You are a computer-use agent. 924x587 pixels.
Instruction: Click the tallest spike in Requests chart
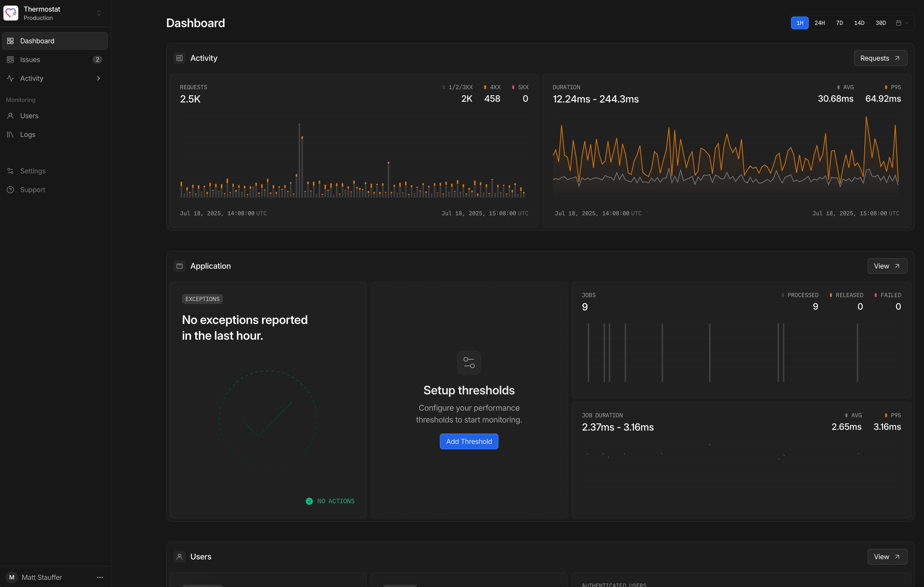point(299,161)
